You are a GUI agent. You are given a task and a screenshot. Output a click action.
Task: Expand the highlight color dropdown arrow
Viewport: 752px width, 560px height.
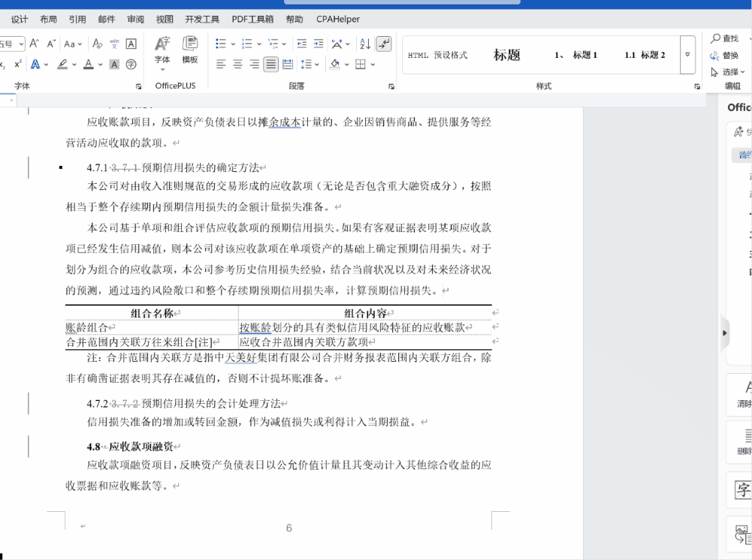[74, 65]
